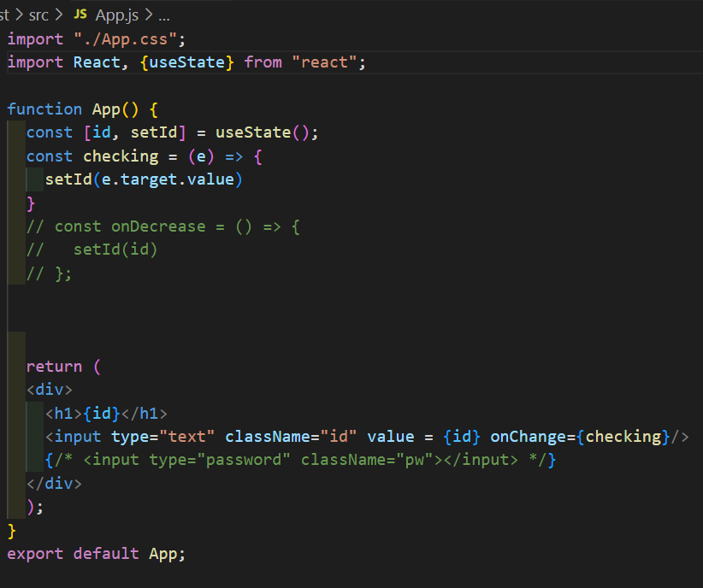Click the commented onDecrease line
This screenshot has height=588, width=703.
click(163, 226)
